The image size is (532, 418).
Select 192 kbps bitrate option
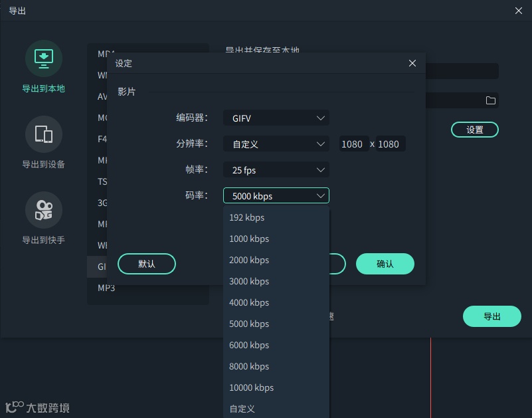246,217
